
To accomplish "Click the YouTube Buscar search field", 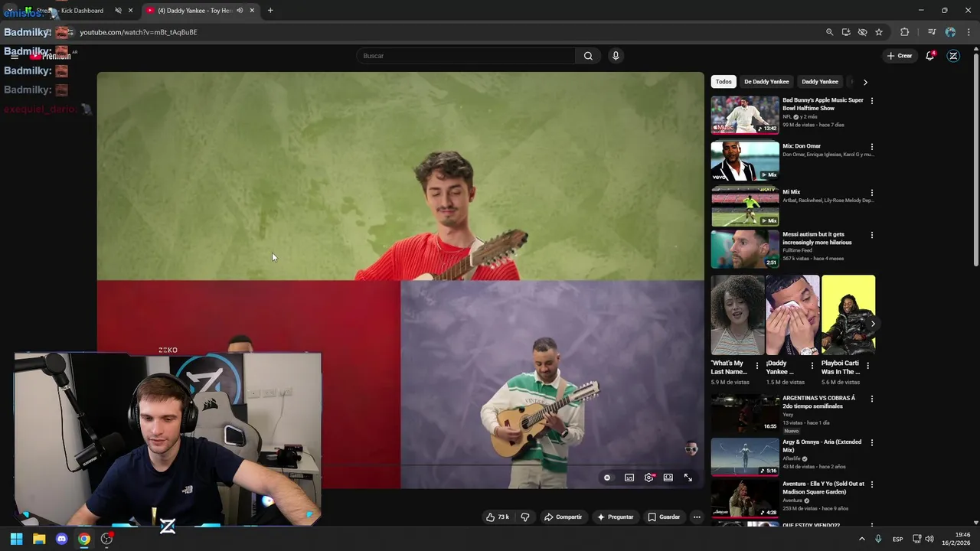I will coord(465,56).
